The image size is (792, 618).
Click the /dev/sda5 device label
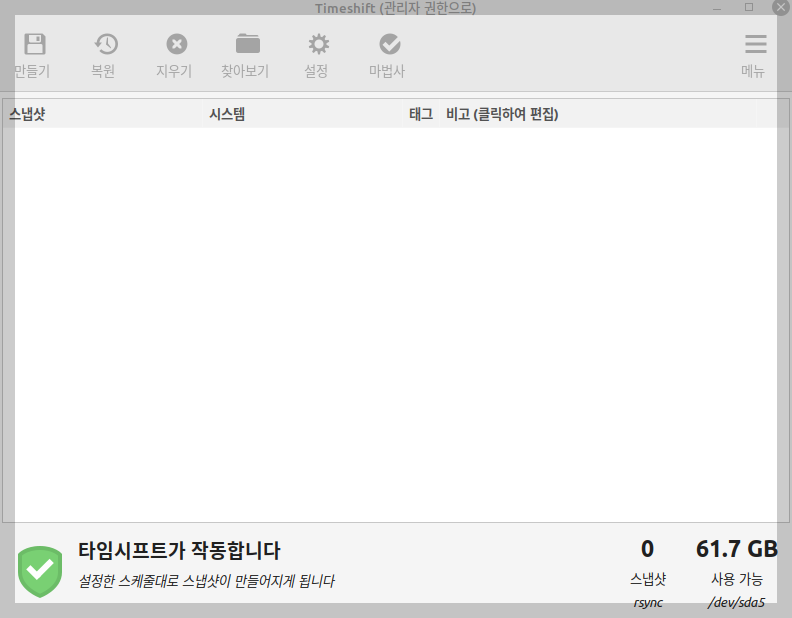pyautogui.click(x=736, y=602)
